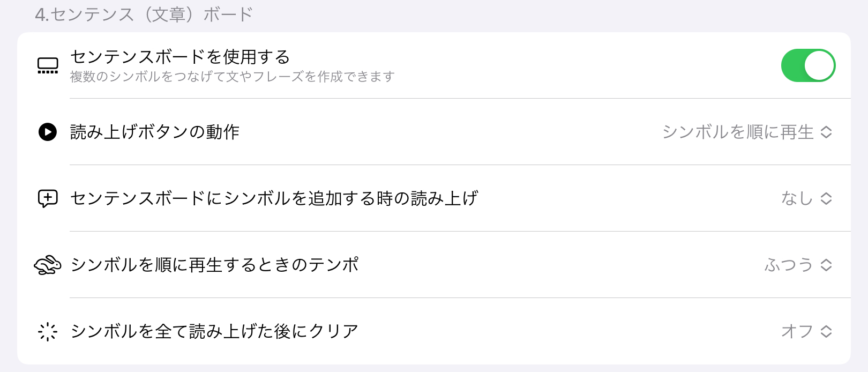Click the add-symbol speech bubble icon
This screenshot has width=868, height=372.
coord(47,198)
